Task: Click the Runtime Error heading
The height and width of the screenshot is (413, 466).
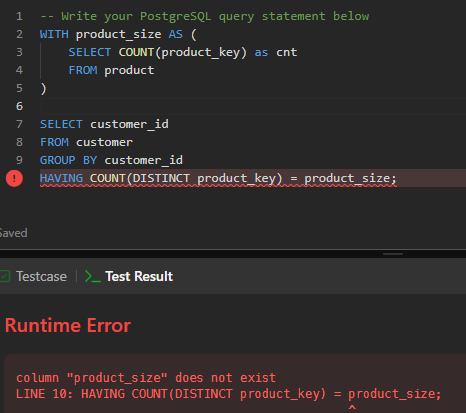Action: click(x=68, y=325)
